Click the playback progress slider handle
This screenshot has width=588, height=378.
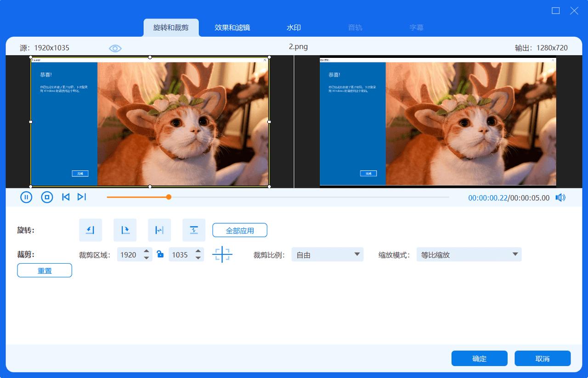(168, 197)
